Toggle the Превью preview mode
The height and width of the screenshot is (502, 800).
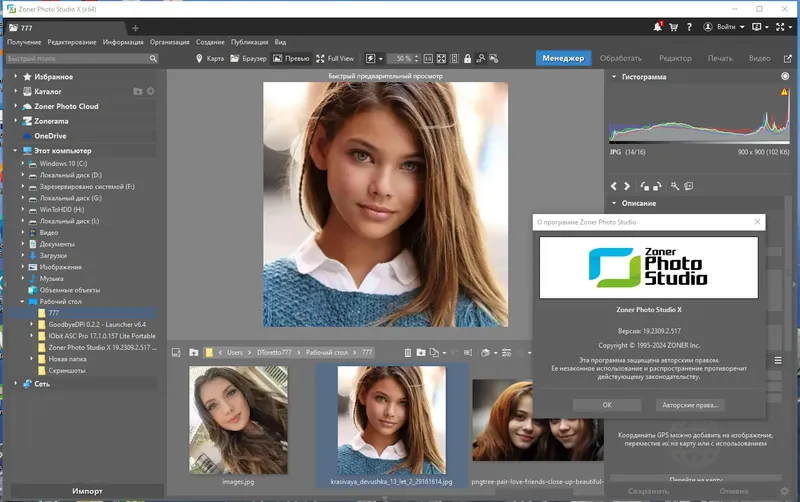[x=291, y=58]
